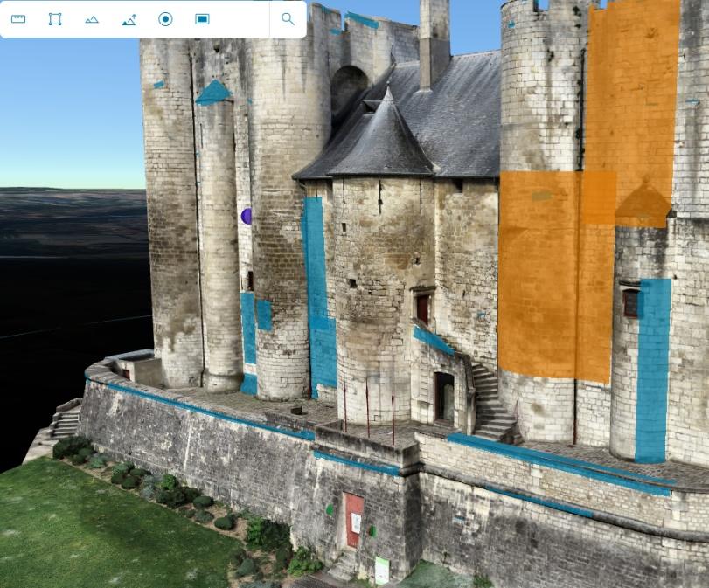Viewport: 709px width, 588px height.
Task: Click the conical slate turret roof
Action: click(x=382, y=140)
